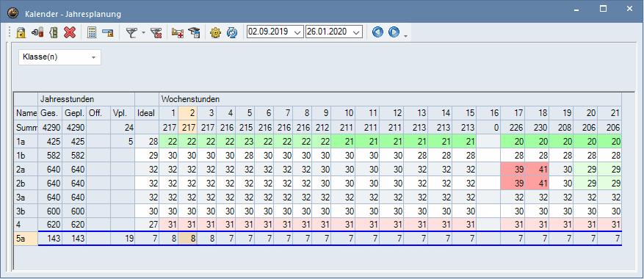
Task: Select row 1a name cell
Action: (26, 142)
